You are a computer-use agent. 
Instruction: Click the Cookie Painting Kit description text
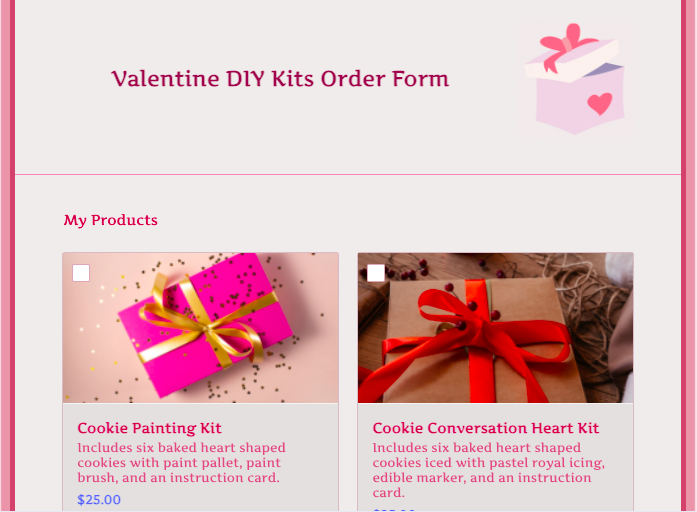tap(181, 463)
